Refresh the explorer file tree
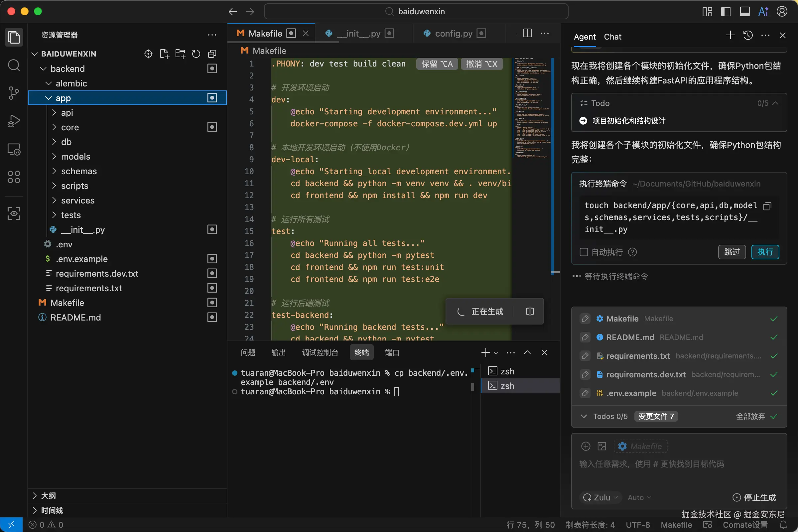The image size is (798, 532). tap(196, 54)
